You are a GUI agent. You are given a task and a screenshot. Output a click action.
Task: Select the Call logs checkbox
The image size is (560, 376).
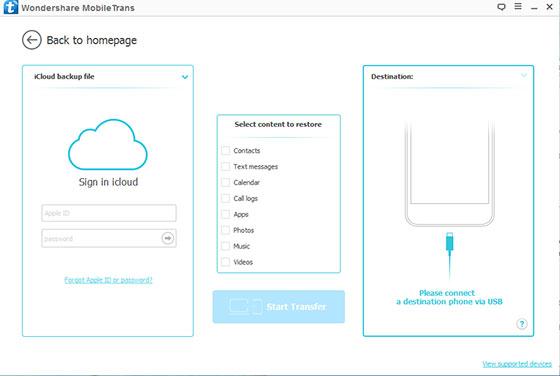(x=225, y=198)
